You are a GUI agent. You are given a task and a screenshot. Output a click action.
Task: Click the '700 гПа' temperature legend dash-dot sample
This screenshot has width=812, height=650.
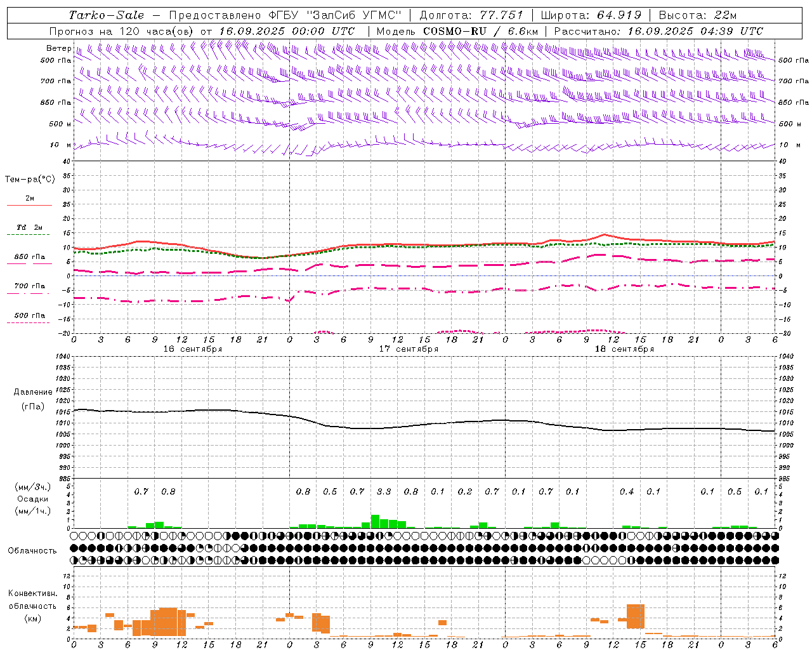click(x=28, y=293)
